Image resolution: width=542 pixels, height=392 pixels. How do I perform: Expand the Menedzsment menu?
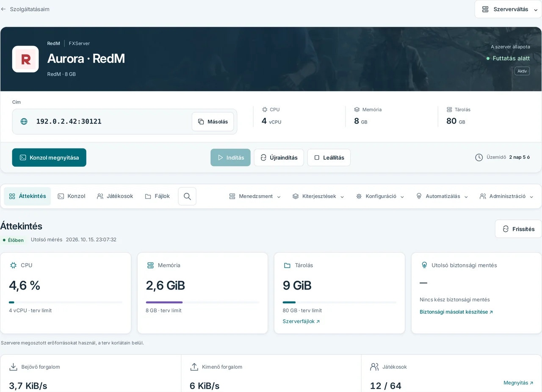255,196
